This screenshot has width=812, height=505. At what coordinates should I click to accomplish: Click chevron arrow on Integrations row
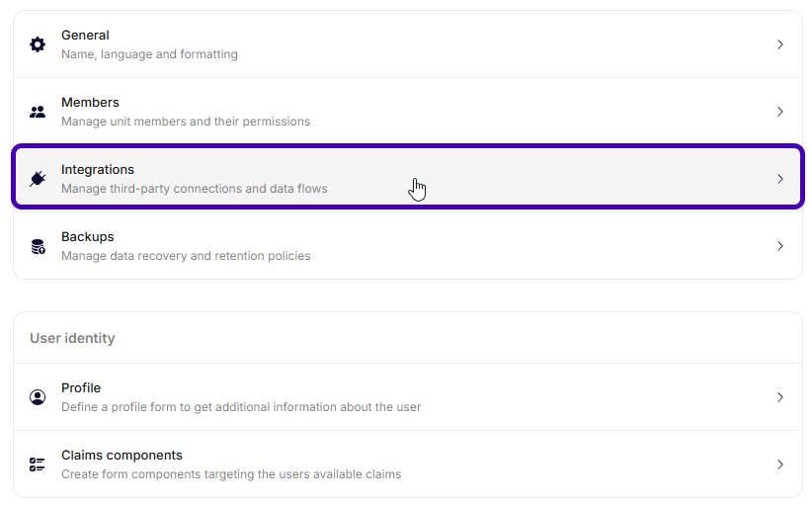pos(779,179)
